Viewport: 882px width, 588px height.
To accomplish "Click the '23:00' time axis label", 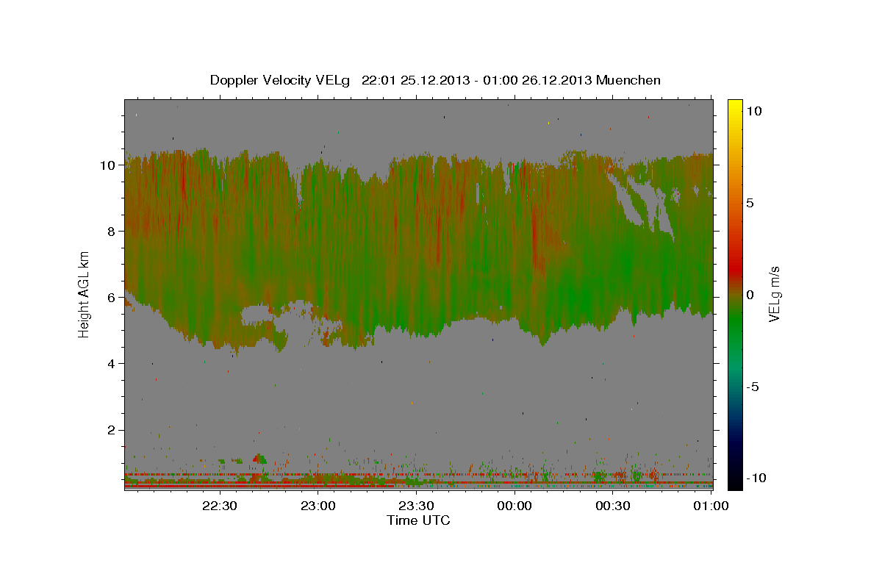I will pos(318,506).
